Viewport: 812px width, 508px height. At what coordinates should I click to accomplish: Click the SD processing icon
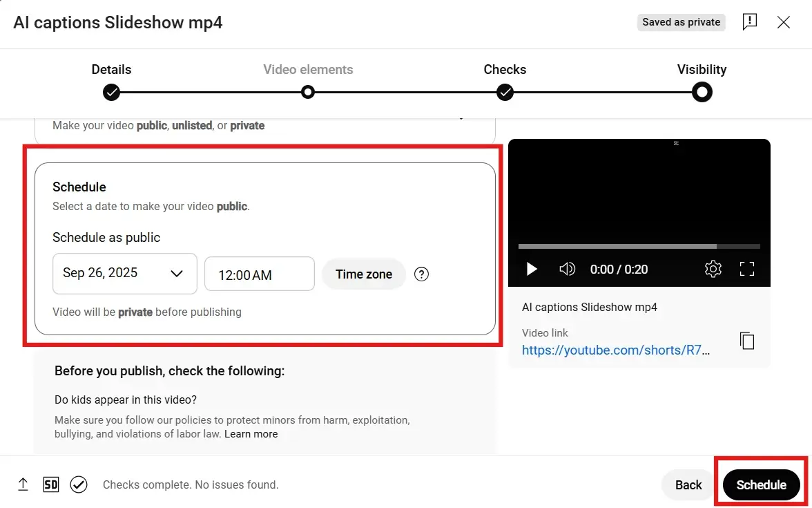(50, 485)
